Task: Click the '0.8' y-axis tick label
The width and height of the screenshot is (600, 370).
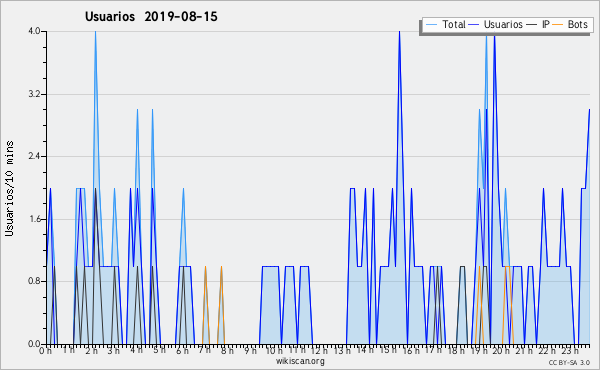Action: click(x=34, y=282)
